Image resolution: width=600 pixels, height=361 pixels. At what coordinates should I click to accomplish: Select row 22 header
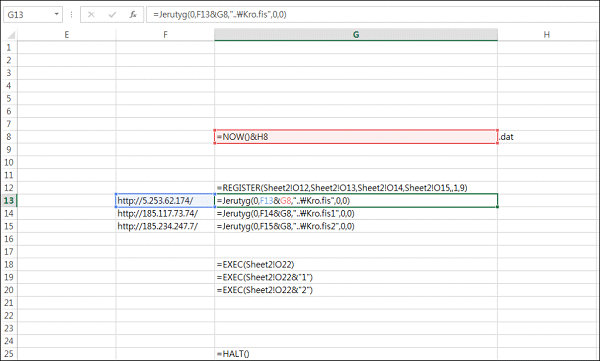[9, 315]
